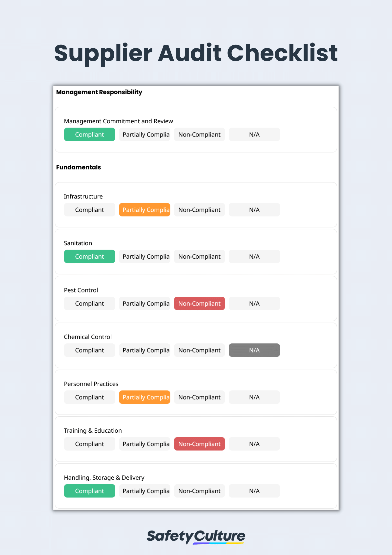Viewport: 392px width, 555px height.
Task: Set Training & Education to Non-Compliant
Action: pyautogui.click(x=199, y=444)
